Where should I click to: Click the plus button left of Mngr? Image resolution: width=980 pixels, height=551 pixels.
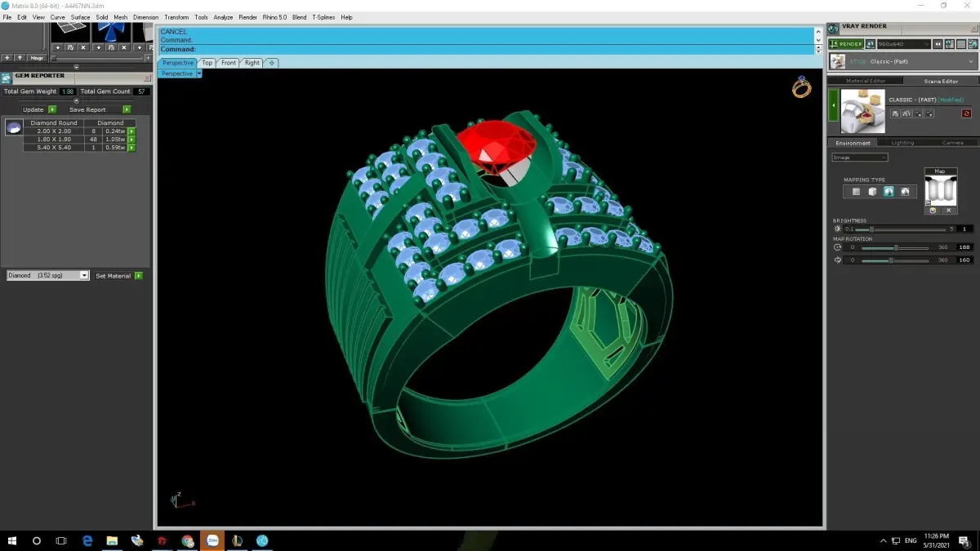tap(7, 58)
